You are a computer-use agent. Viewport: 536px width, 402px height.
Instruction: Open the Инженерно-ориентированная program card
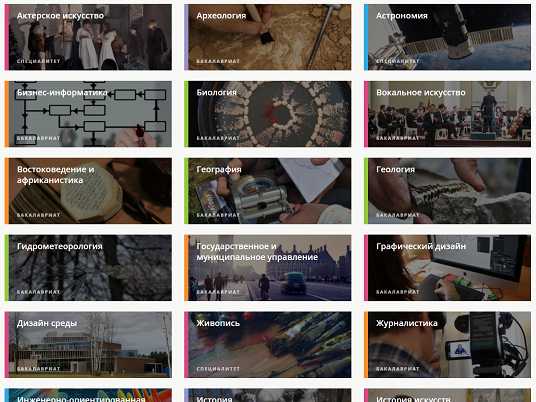tap(88, 395)
